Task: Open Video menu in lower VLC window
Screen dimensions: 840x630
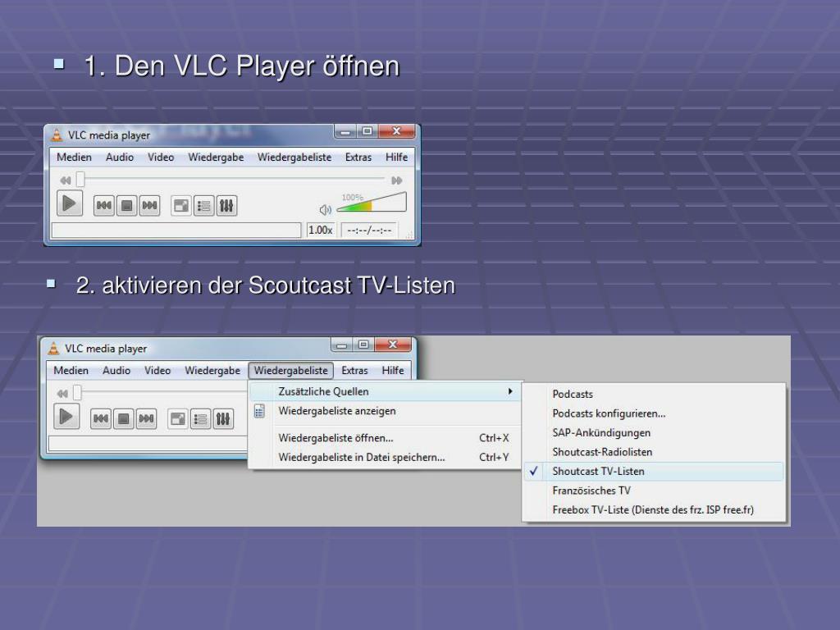Action: click(x=157, y=370)
